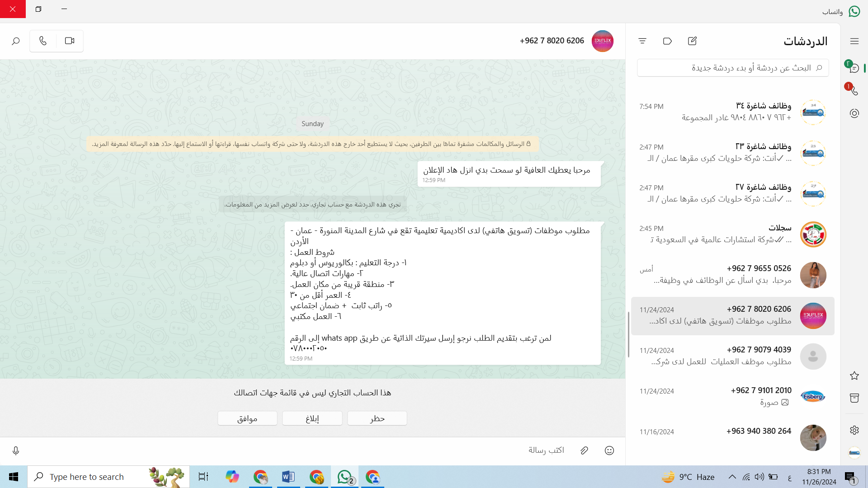Open Microsoft Word from the taskbar
The width and height of the screenshot is (868, 488).
pyautogui.click(x=288, y=477)
